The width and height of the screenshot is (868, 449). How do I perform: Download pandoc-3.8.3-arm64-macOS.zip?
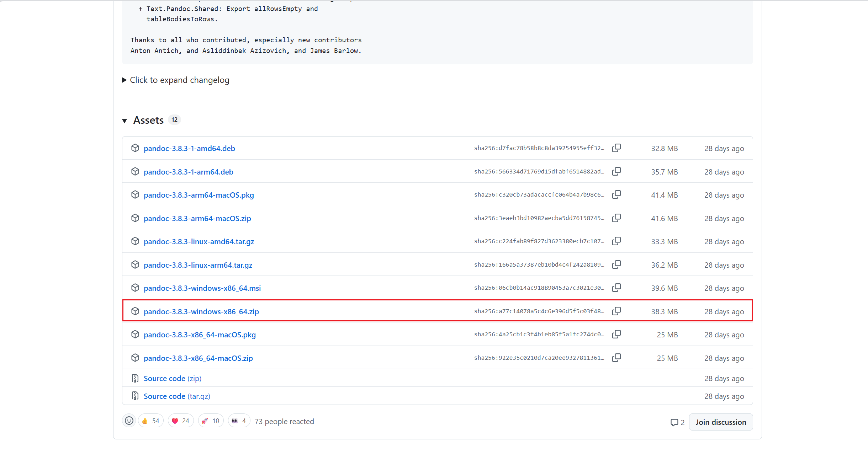197,219
